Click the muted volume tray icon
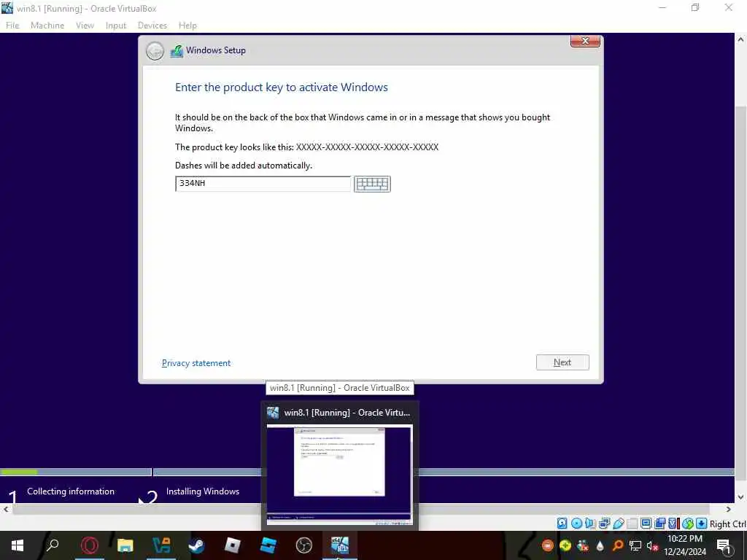 (652, 545)
